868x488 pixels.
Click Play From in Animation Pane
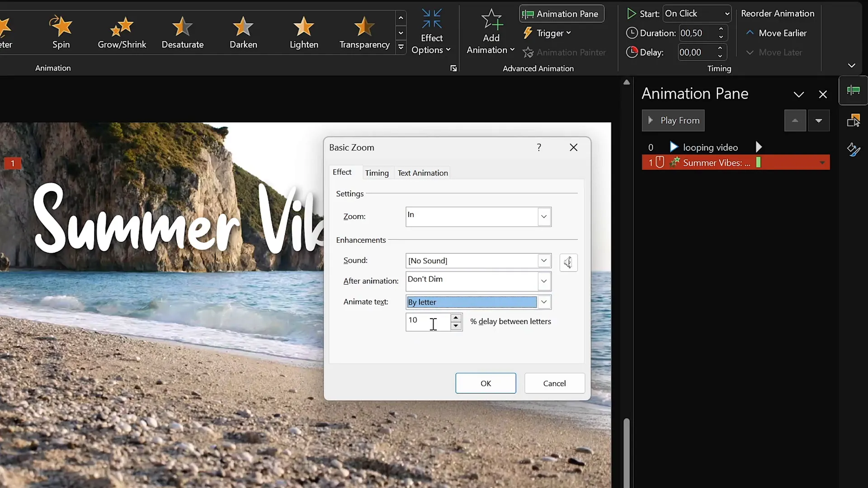pyautogui.click(x=673, y=121)
